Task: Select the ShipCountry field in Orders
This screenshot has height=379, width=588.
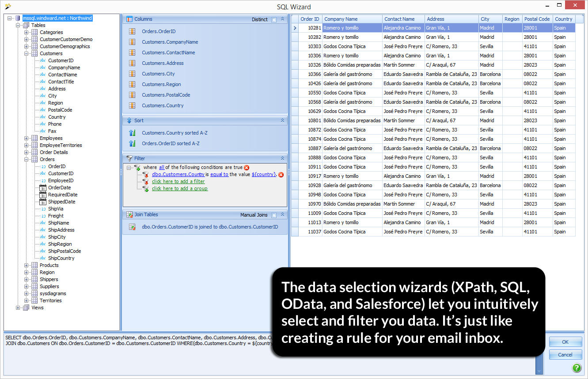Action: click(x=61, y=258)
